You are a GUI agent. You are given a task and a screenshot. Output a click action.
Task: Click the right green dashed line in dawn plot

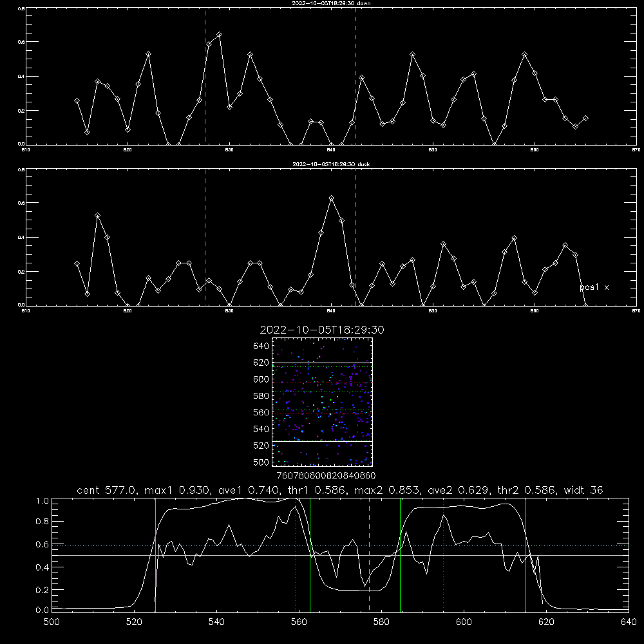pyautogui.click(x=355, y=76)
